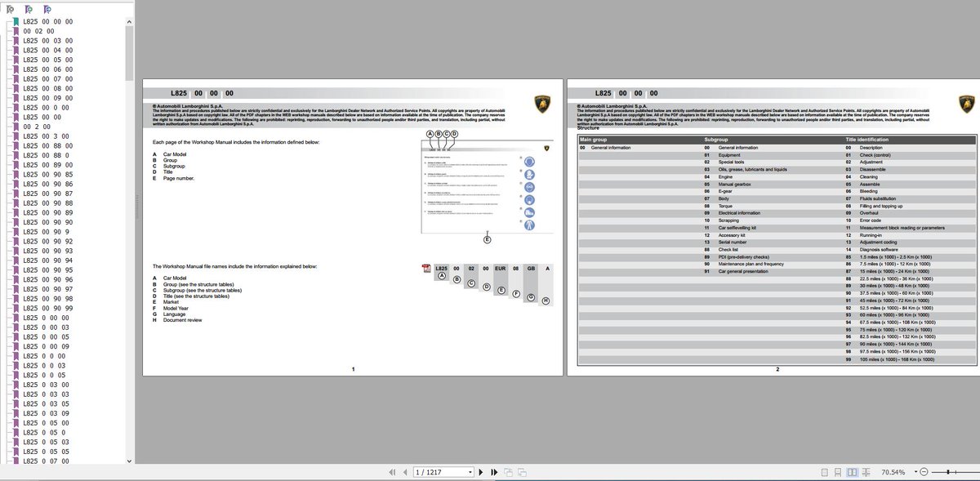Click the green bookmark icon of the first L825 00 00 00
This screenshot has height=481, width=980.
(16, 21)
